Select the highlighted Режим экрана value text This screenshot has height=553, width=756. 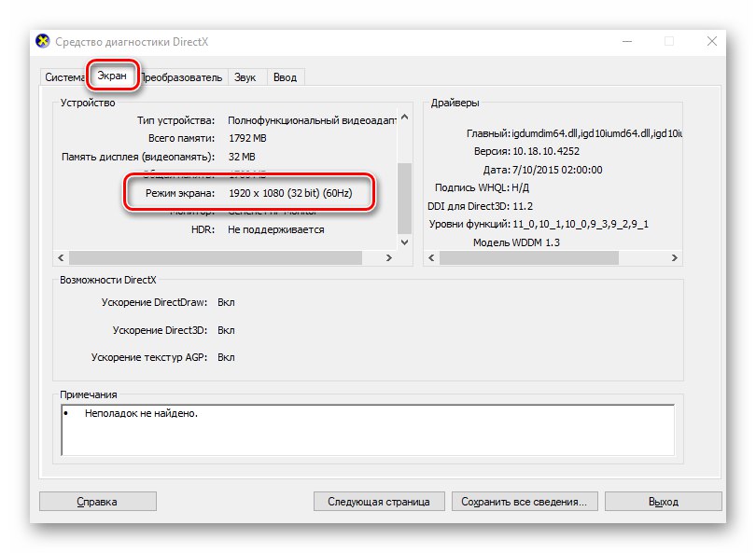pyautogui.click(x=289, y=192)
